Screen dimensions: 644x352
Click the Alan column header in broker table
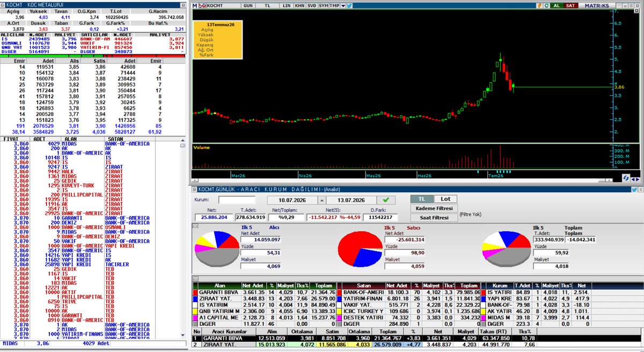click(219, 285)
